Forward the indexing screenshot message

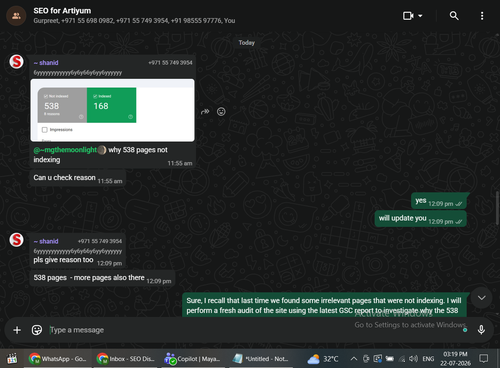205,112
